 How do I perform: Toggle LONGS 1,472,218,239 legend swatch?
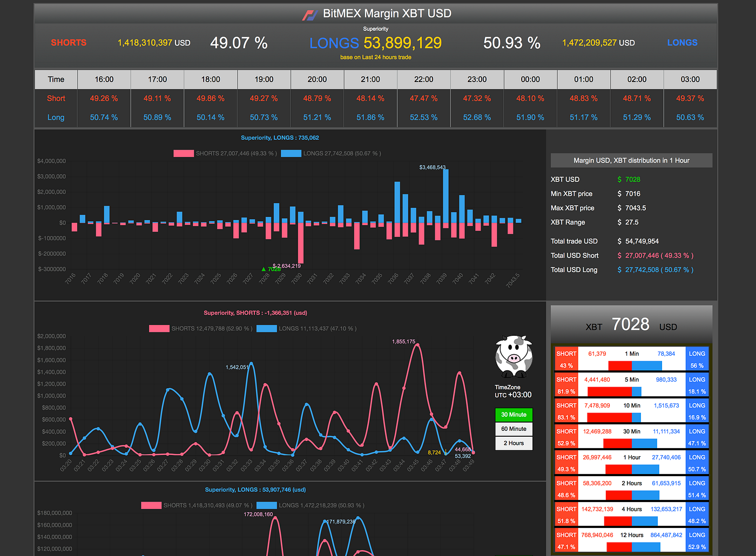267,505
